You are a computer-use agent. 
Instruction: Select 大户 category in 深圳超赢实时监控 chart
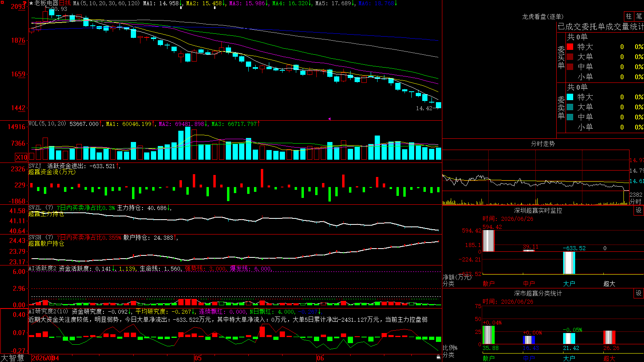(569, 284)
